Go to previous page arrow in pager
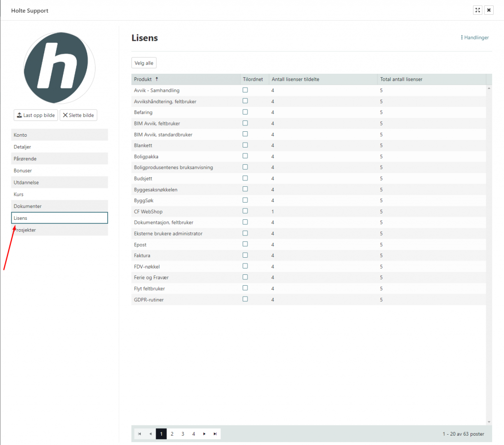504x445 pixels. point(151,434)
